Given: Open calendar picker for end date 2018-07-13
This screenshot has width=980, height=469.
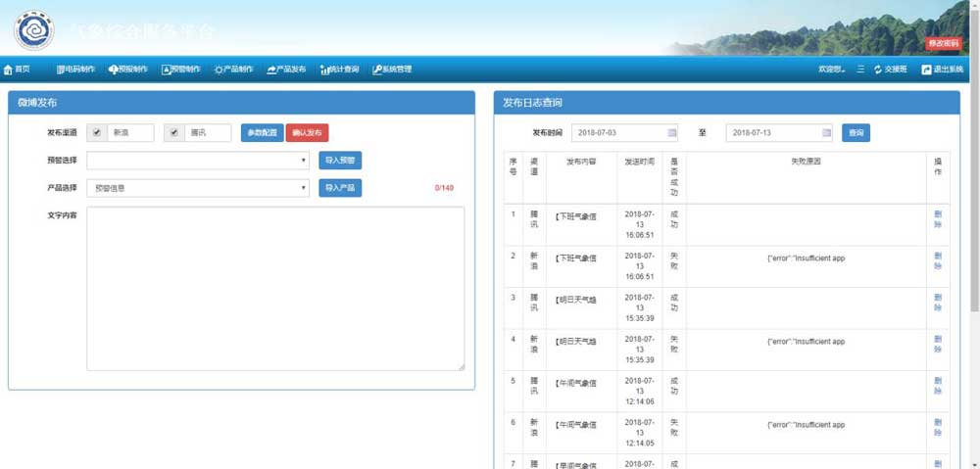Looking at the screenshot, I should 826,132.
